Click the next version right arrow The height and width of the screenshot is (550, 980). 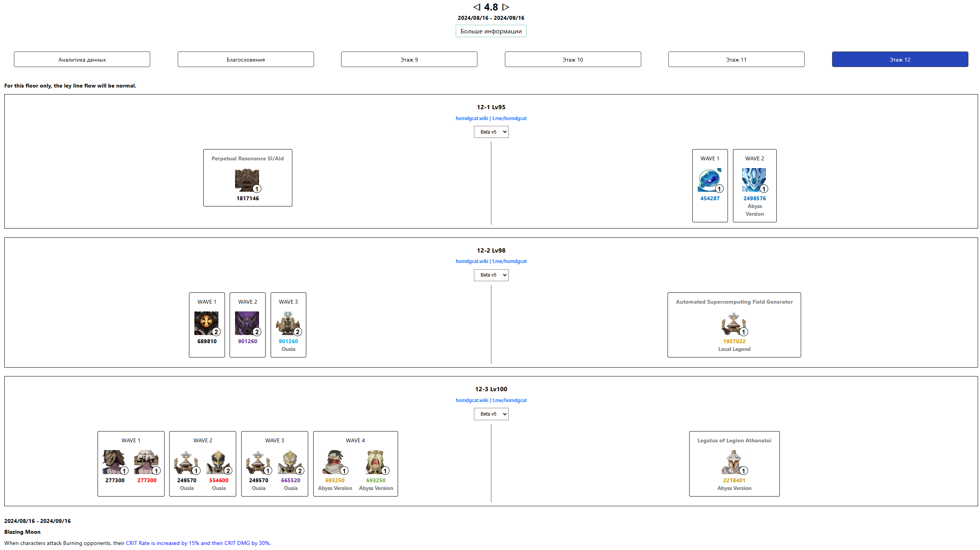(505, 7)
